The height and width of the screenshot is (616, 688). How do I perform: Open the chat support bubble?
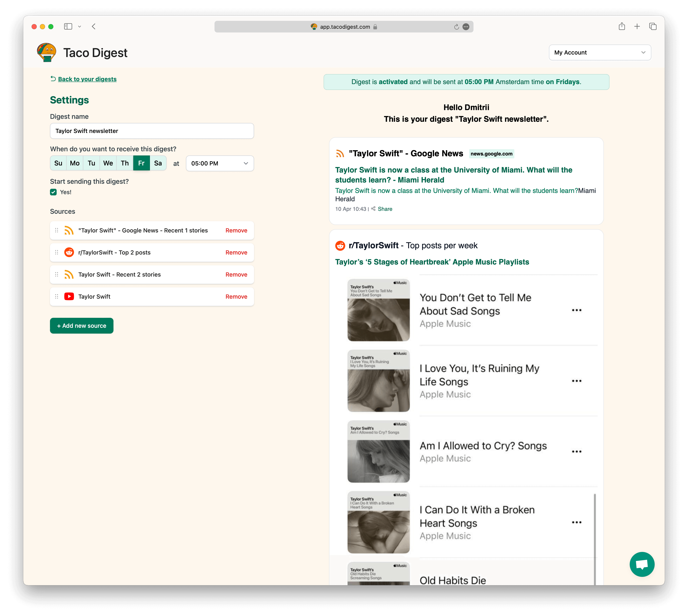[x=642, y=564]
